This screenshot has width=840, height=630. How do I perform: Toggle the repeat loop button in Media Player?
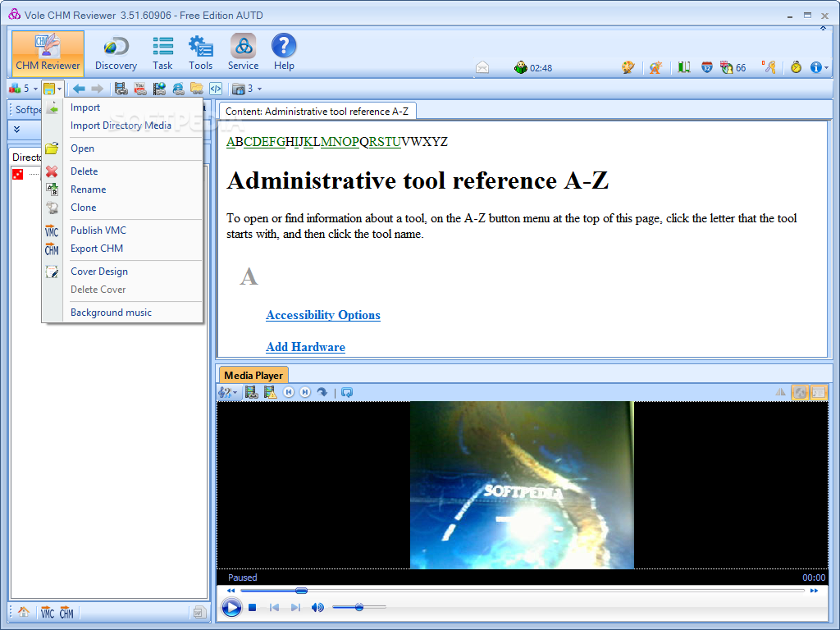coord(347,393)
